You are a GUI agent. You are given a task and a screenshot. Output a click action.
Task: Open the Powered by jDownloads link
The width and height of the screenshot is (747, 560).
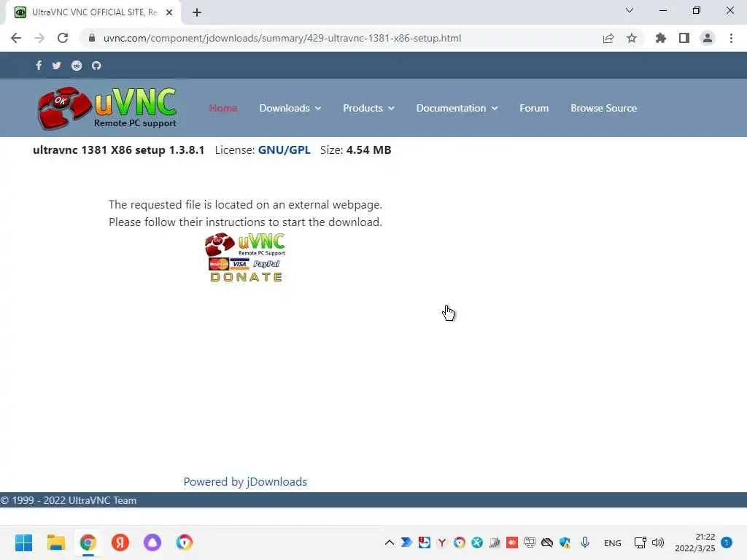click(245, 481)
